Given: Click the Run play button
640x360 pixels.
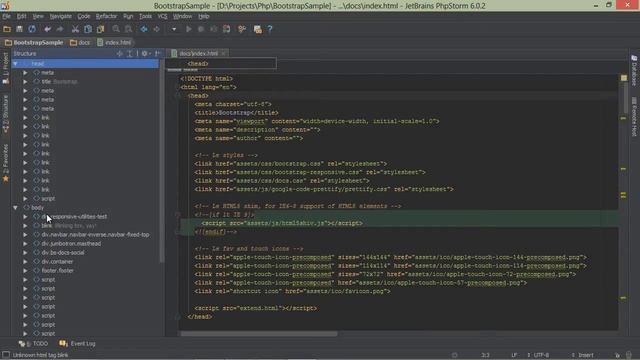Looking at the screenshot, I should [x=188, y=29].
